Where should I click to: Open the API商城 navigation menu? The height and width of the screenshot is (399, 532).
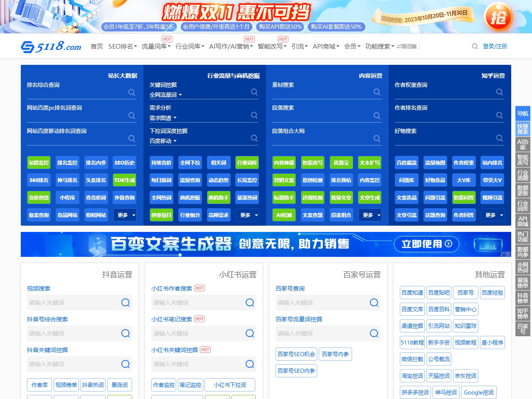(326, 46)
